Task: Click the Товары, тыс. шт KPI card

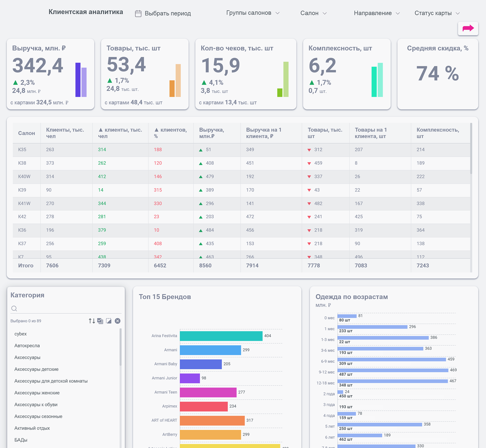Action: (x=145, y=74)
